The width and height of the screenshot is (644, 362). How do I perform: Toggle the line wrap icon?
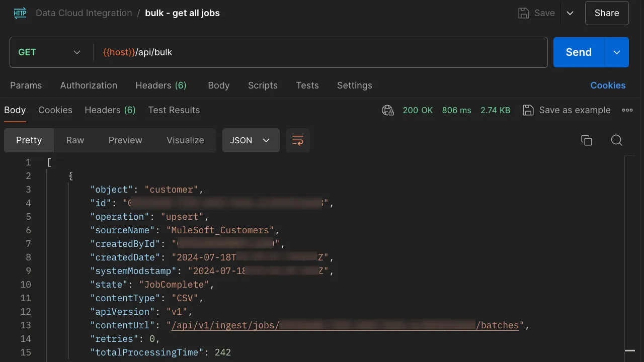pyautogui.click(x=298, y=140)
